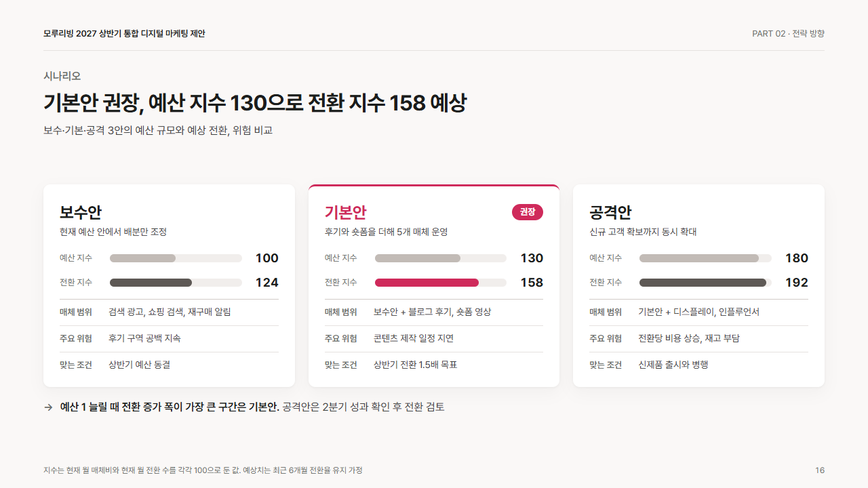Viewport: 868px width, 488px height.
Task: Click the subtitle beginning 보수·기본·공격 3안
Action: tap(158, 130)
